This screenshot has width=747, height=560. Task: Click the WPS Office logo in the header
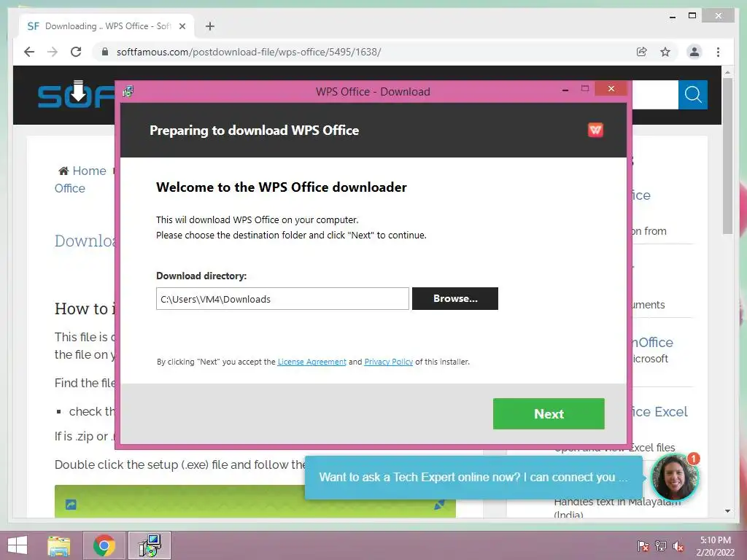click(x=595, y=130)
